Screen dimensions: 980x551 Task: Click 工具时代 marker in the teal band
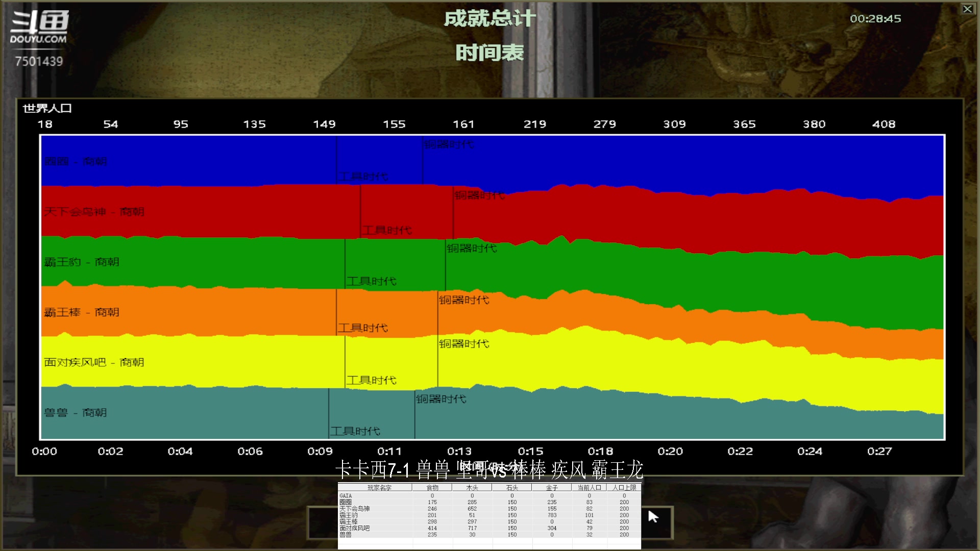coord(355,431)
